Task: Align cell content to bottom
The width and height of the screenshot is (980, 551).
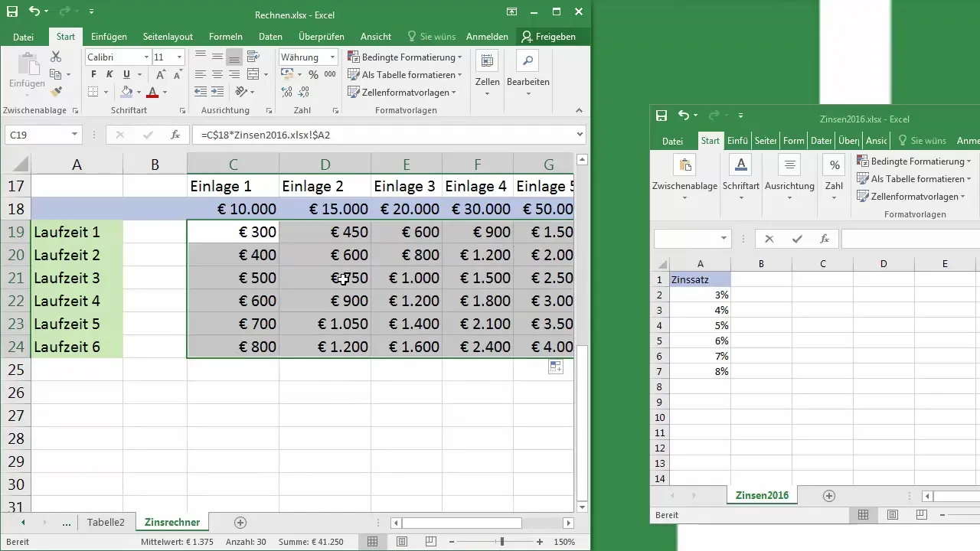Action: (x=234, y=57)
